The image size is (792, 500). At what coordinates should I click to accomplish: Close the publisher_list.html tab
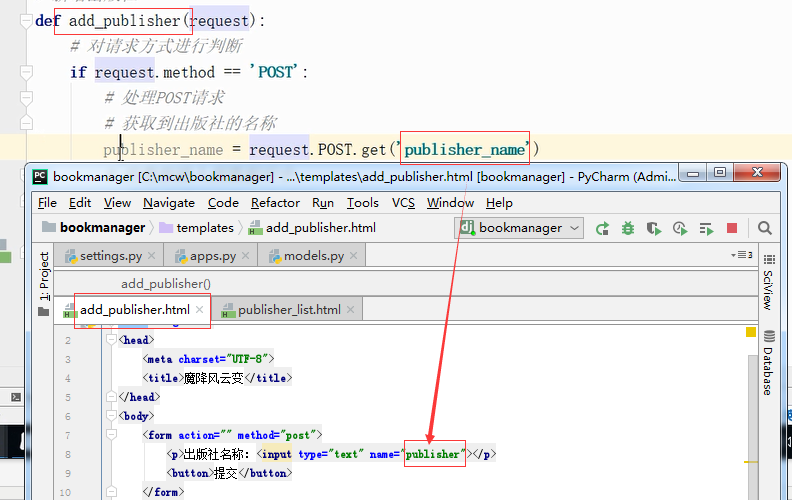click(x=351, y=310)
